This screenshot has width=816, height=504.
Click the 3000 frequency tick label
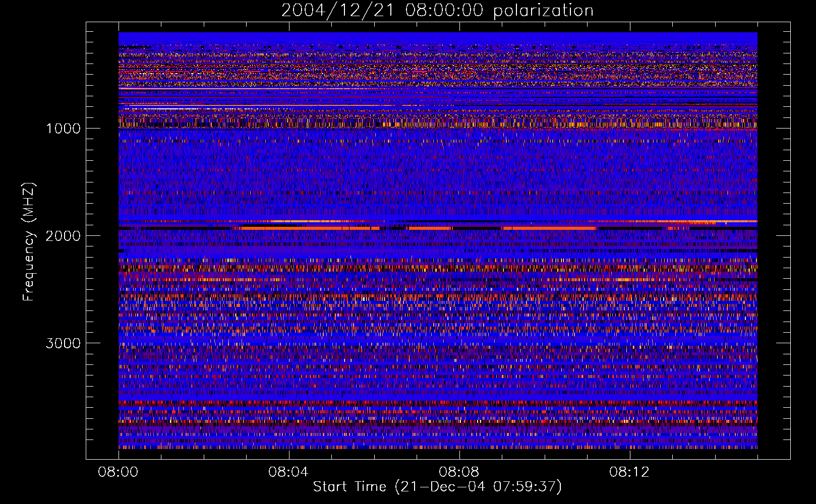click(x=63, y=343)
